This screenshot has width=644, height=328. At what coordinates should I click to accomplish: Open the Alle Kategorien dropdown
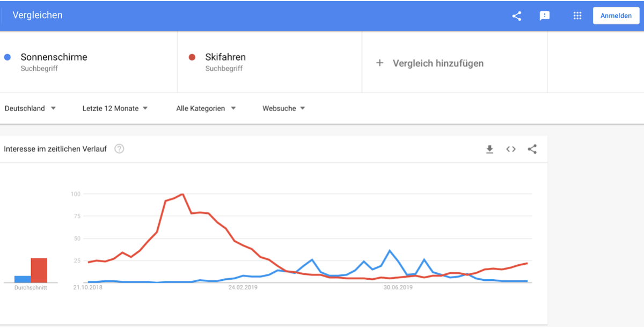coord(206,108)
